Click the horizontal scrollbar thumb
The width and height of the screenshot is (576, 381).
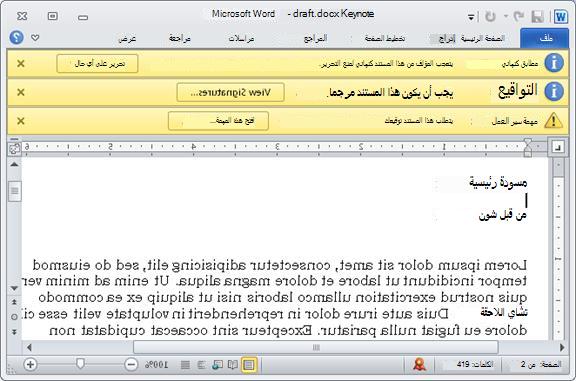click(x=316, y=347)
